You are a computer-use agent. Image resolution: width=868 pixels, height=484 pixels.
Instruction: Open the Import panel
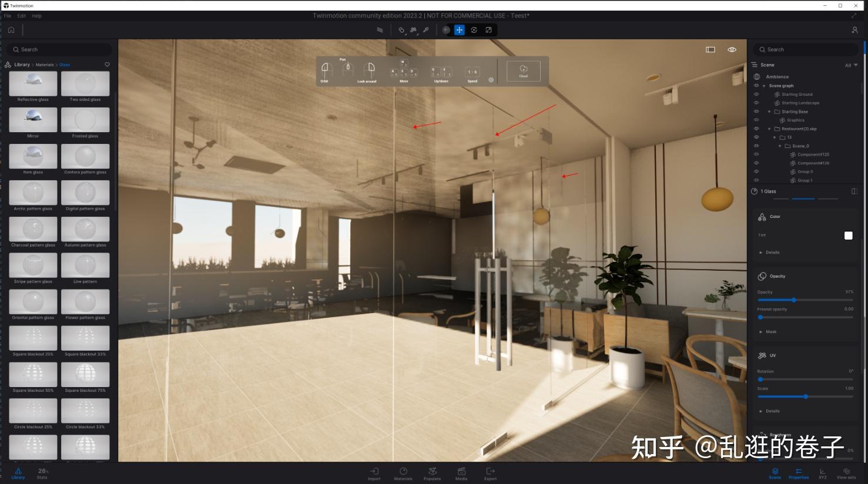(x=374, y=473)
